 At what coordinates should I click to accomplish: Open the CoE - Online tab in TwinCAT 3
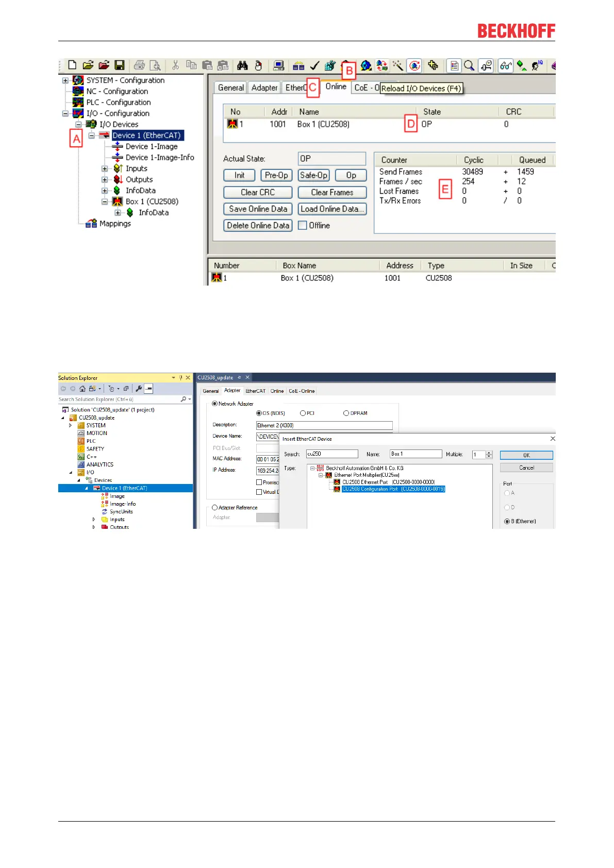pyautogui.click(x=302, y=391)
